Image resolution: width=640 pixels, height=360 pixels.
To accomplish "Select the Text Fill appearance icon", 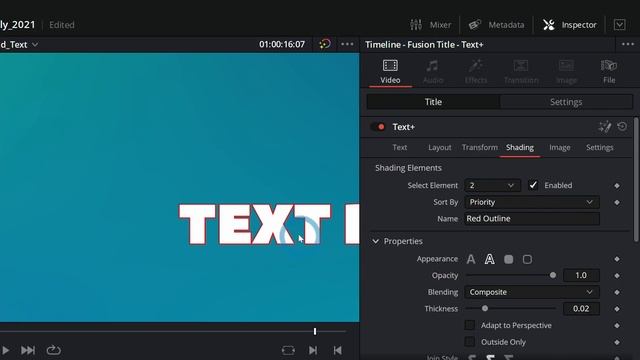I will pos(471,259).
